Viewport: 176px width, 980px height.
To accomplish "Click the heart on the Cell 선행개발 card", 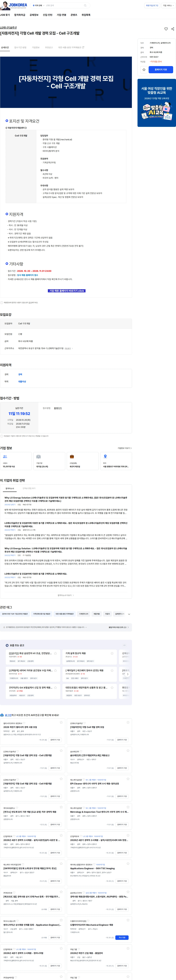I will 18,751.
